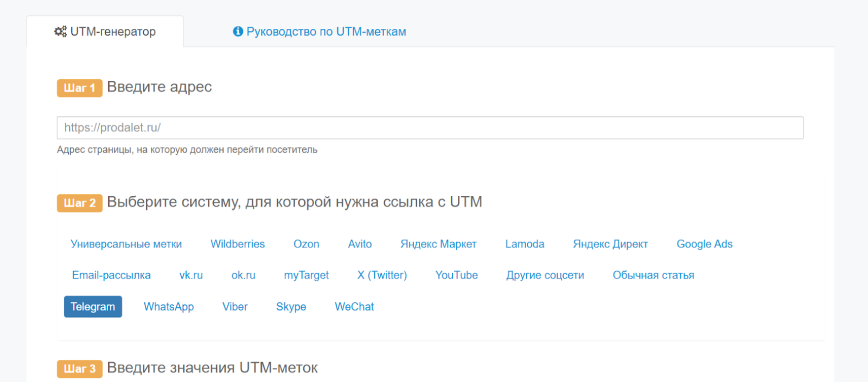Click 'Адрес страницы, на которую должен перейти посетитель' hint

pyautogui.click(x=187, y=150)
